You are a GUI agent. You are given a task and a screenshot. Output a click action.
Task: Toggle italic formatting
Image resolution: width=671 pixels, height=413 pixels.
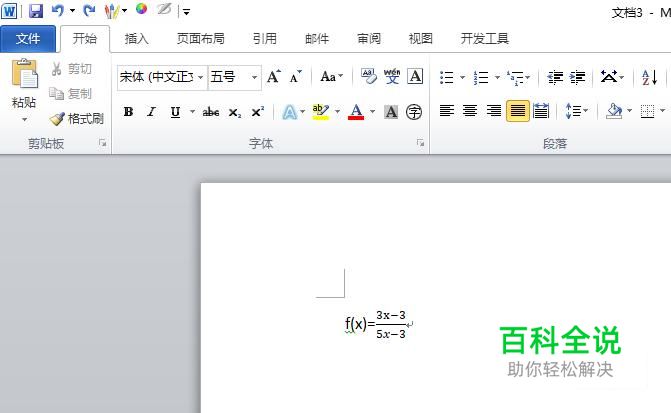coord(151,112)
